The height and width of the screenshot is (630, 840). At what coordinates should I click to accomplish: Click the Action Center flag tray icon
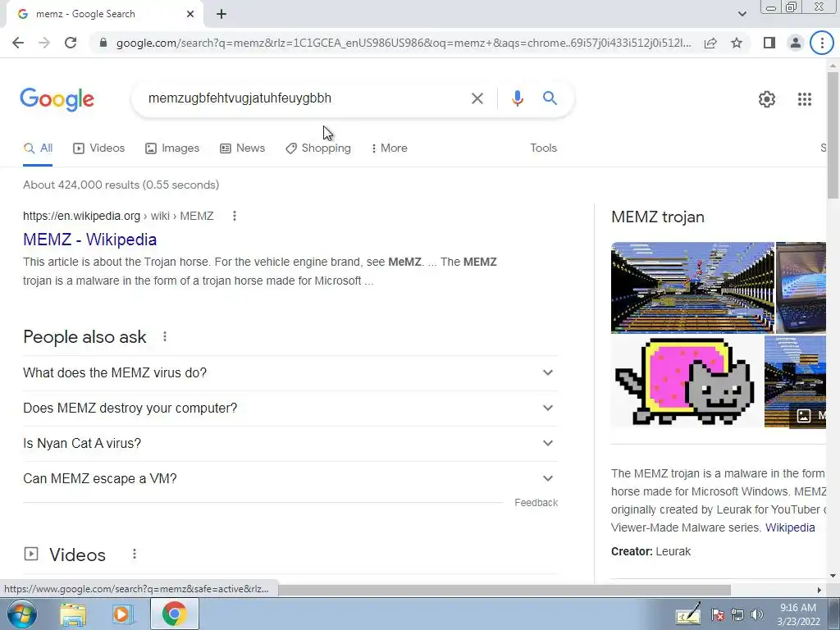point(718,614)
